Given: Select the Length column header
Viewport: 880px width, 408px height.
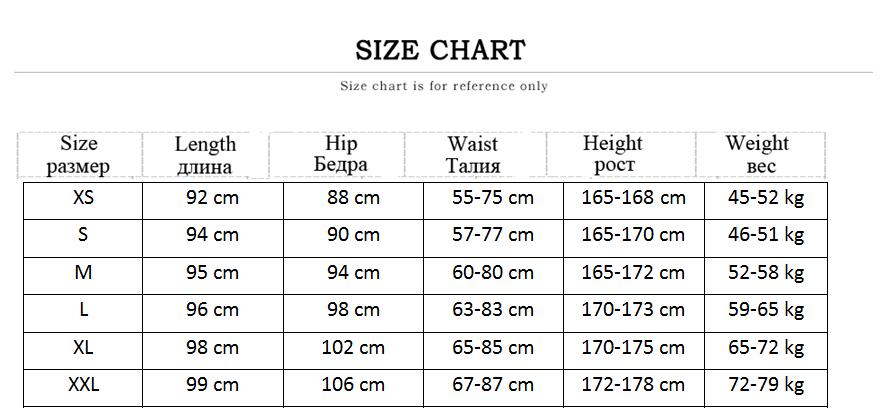Looking at the screenshot, I should pos(205,155).
